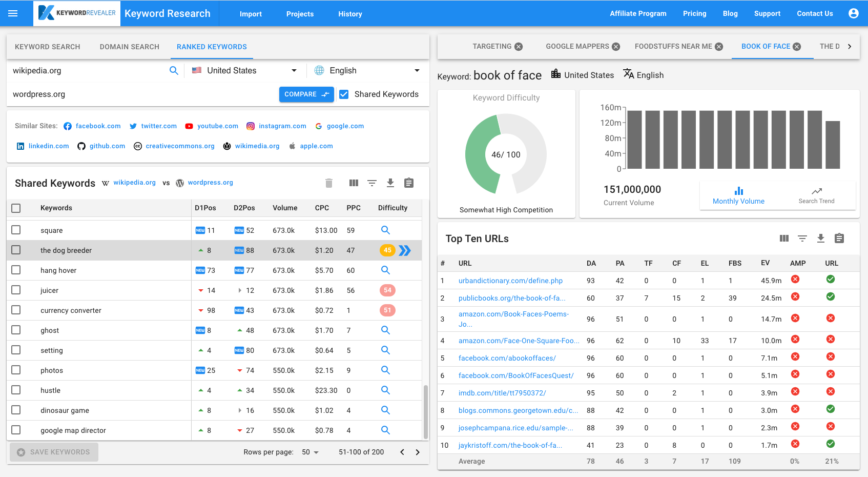Delete selected shared keywords with trash icon
Viewport: 868px width, 477px height.
(329, 183)
